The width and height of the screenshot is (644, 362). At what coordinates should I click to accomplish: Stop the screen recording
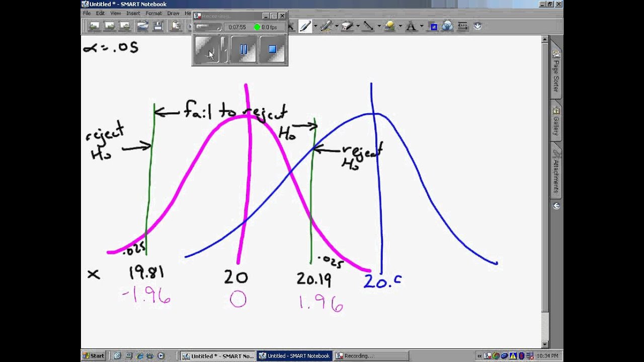(272, 49)
